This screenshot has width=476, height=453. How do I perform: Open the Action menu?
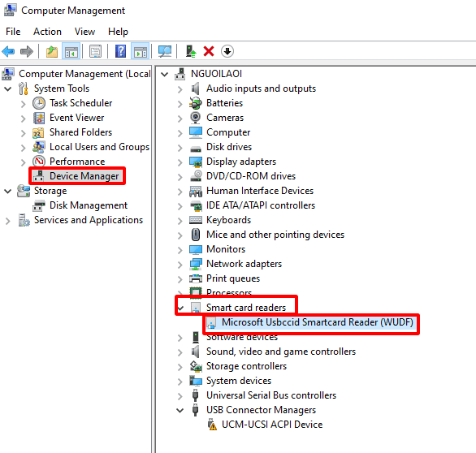47,32
